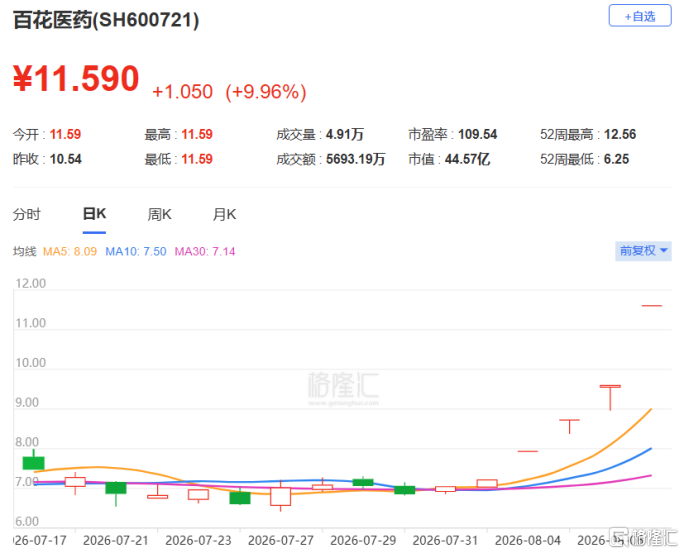Click the red candlestick above 2026-07-31
684x554 pixels.
[445, 489]
